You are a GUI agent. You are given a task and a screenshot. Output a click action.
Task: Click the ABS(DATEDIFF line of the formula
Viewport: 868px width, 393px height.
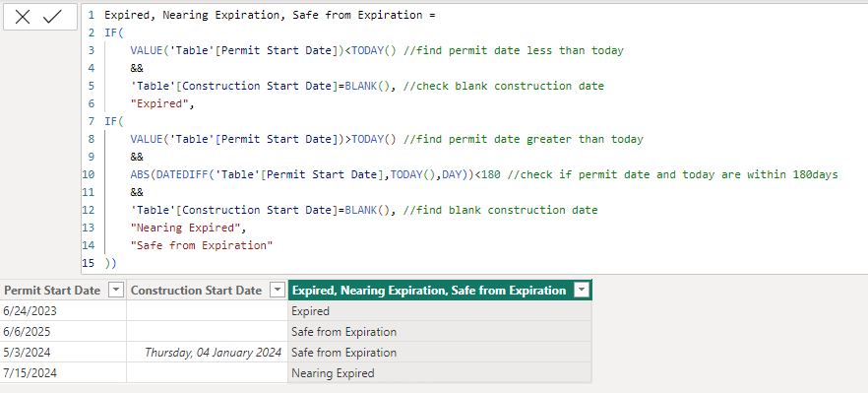(x=484, y=174)
